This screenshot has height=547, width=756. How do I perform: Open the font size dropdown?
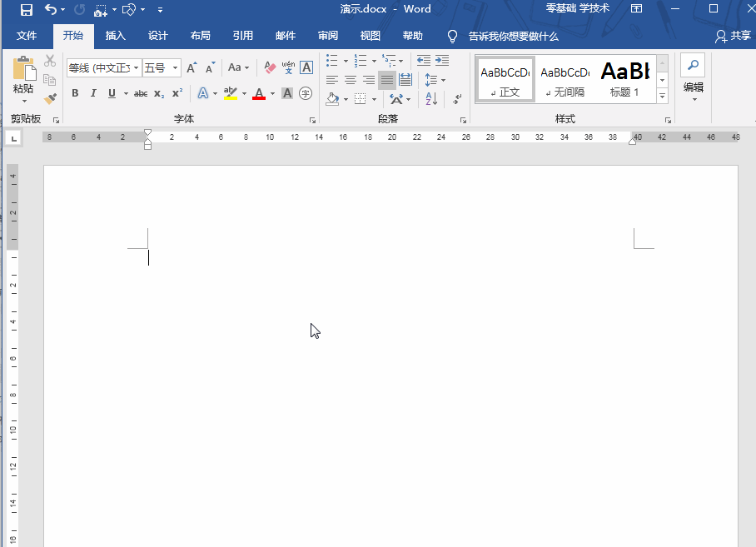[x=174, y=67]
